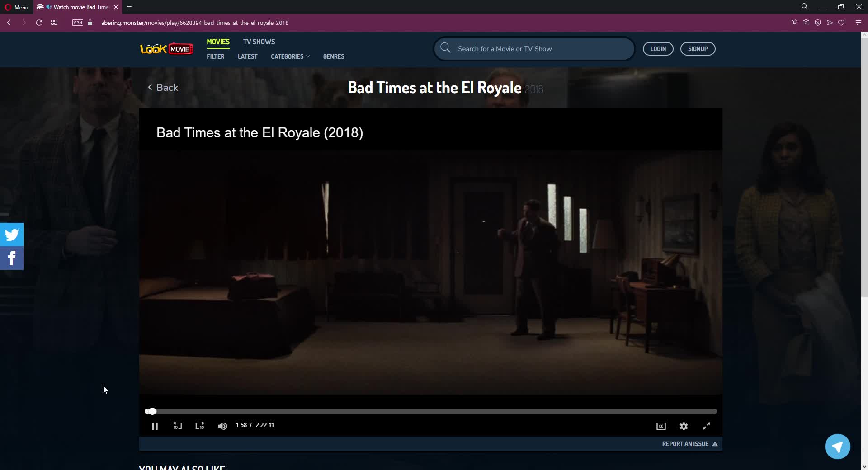Open the Telegram chat bubble

[x=837, y=446]
